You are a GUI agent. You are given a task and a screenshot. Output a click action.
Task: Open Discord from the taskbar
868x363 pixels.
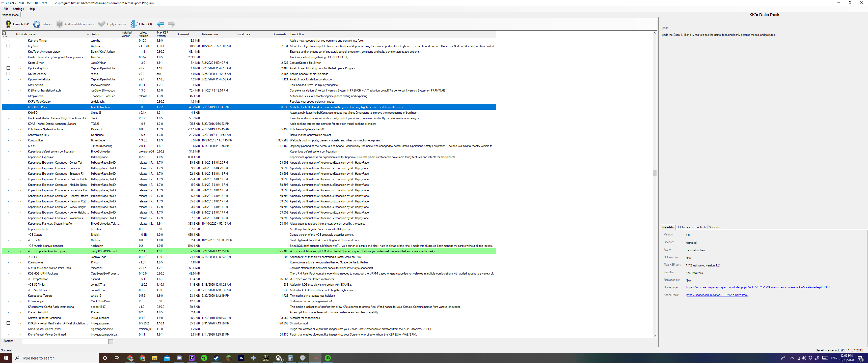(179, 358)
